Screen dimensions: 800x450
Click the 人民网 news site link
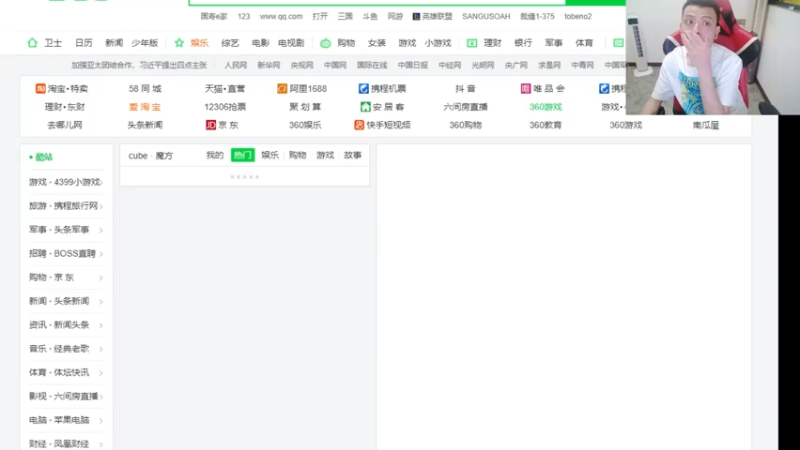236,65
